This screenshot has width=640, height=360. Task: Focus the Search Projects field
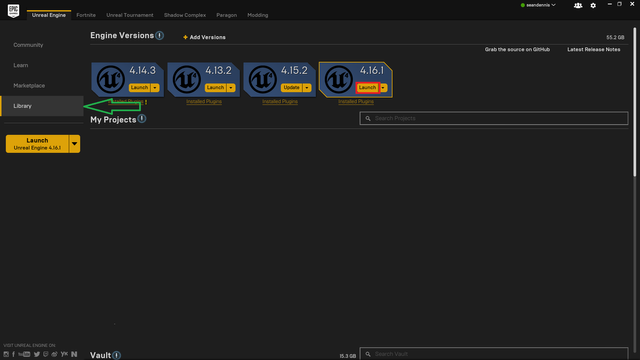click(x=494, y=118)
